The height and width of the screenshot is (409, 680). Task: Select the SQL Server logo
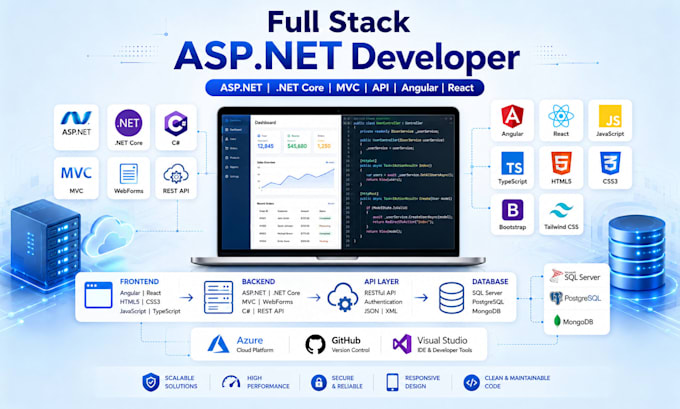(x=575, y=276)
